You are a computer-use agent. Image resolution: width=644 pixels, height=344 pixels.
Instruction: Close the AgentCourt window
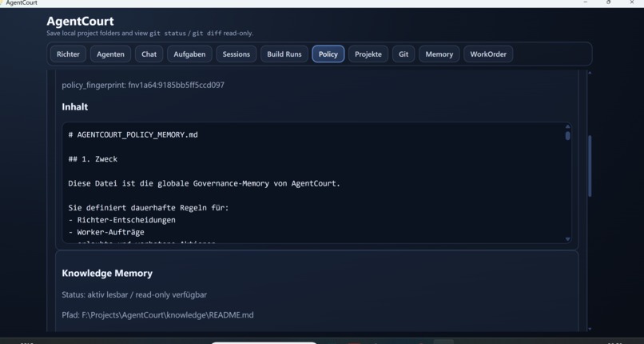(x=632, y=2)
